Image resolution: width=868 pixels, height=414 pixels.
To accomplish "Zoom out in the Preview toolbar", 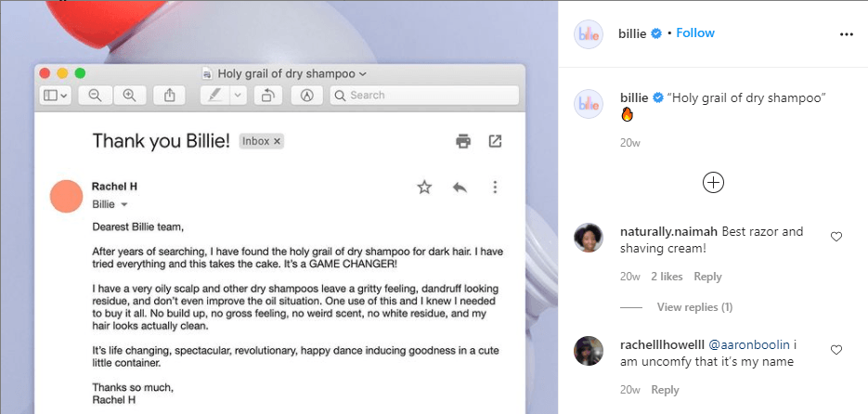I will click(95, 95).
